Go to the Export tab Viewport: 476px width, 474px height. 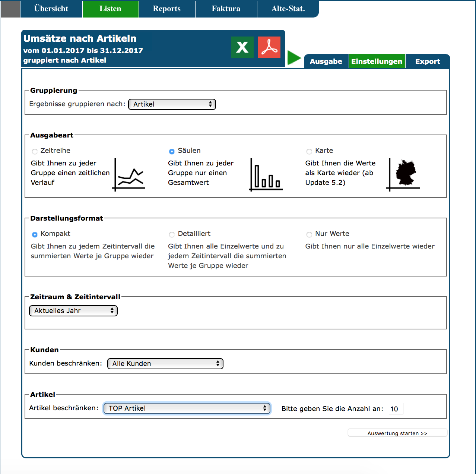(428, 61)
